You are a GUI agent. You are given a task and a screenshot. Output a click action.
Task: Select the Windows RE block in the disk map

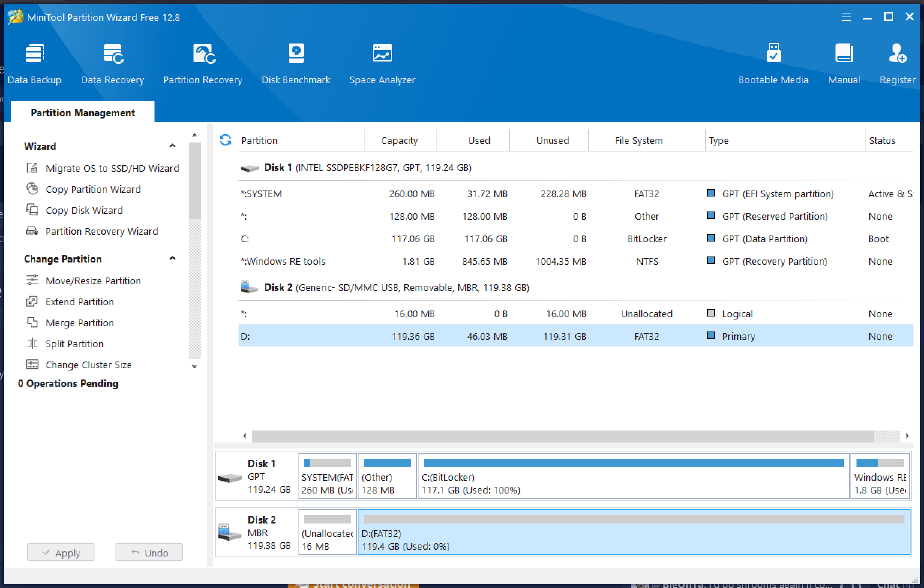[880, 476]
